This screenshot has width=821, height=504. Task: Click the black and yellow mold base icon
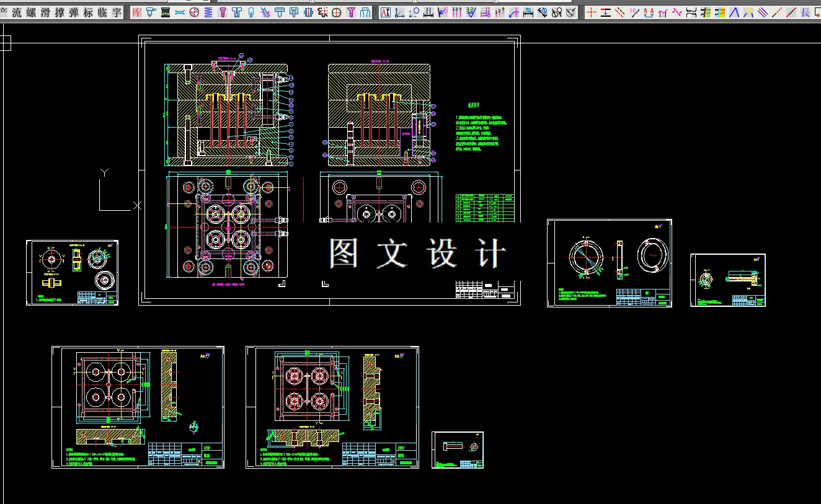(166, 12)
